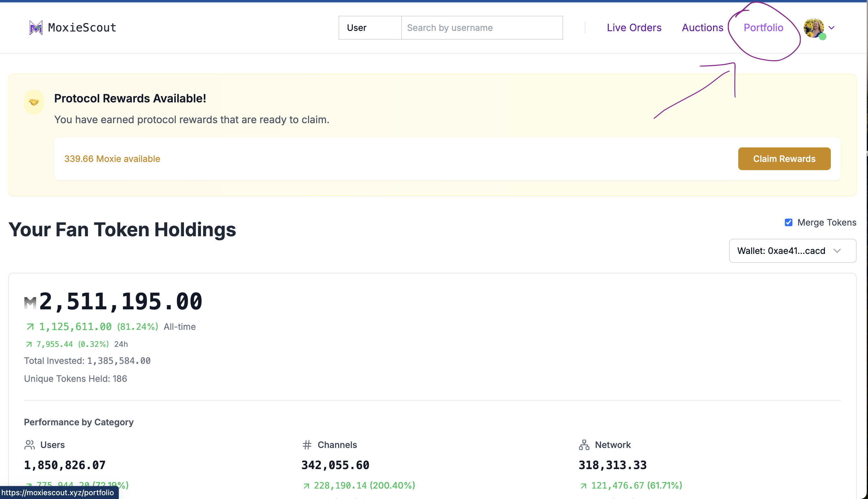Select the Network value 318,313.33
Image resolution: width=868 pixels, height=499 pixels.
point(613,465)
